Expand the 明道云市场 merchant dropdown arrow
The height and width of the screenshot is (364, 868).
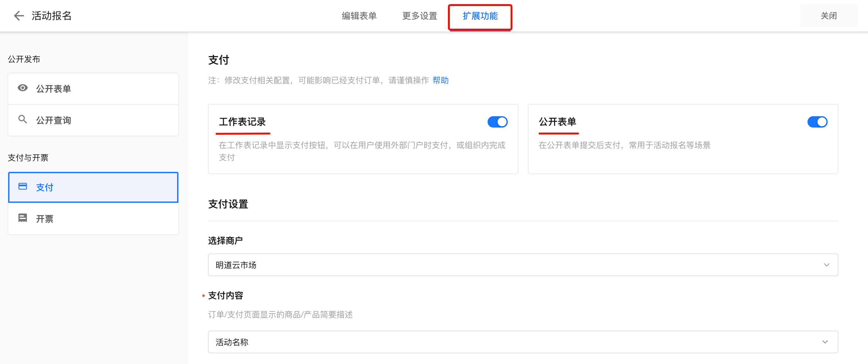(x=826, y=265)
